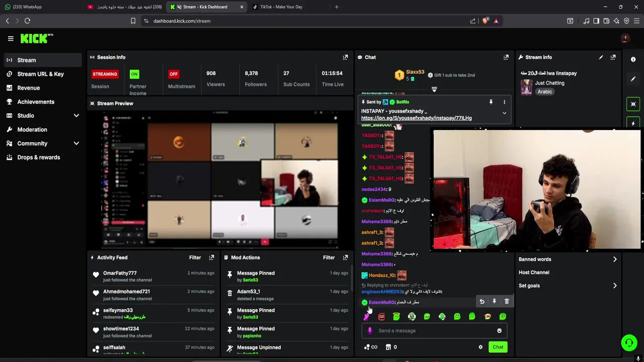Click the red STREAMING session badge

105,74
